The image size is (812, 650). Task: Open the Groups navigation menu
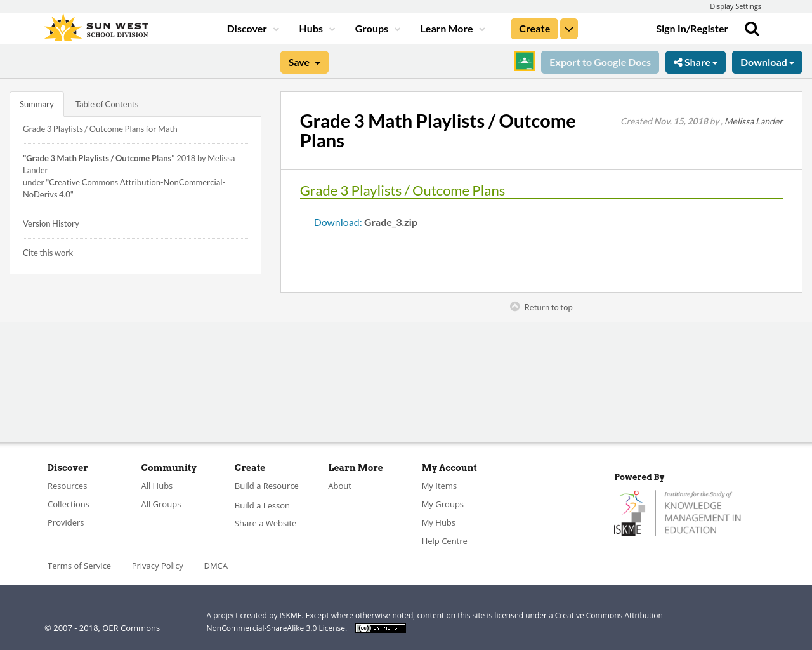[x=377, y=29]
